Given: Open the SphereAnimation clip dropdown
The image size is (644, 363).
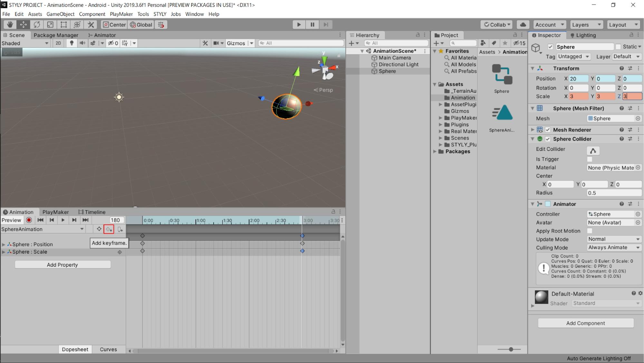Looking at the screenshot, I should pos(43,229).
